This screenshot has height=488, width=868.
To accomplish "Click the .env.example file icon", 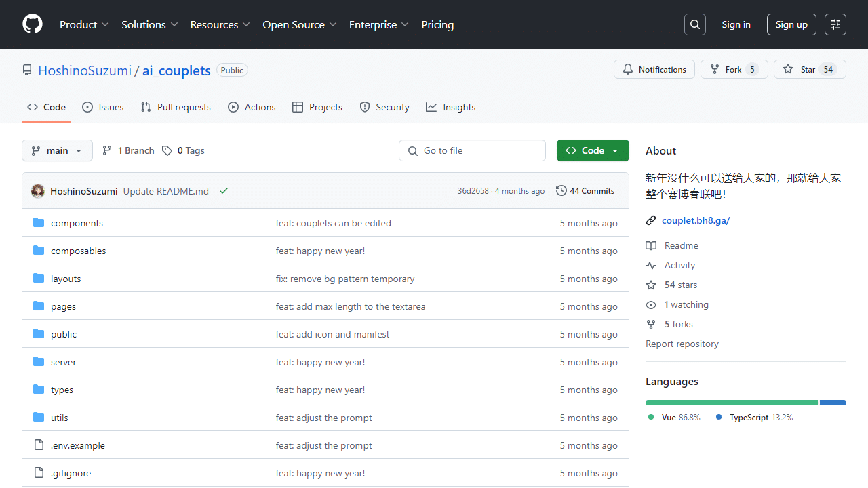I will (x=39, y=445).
